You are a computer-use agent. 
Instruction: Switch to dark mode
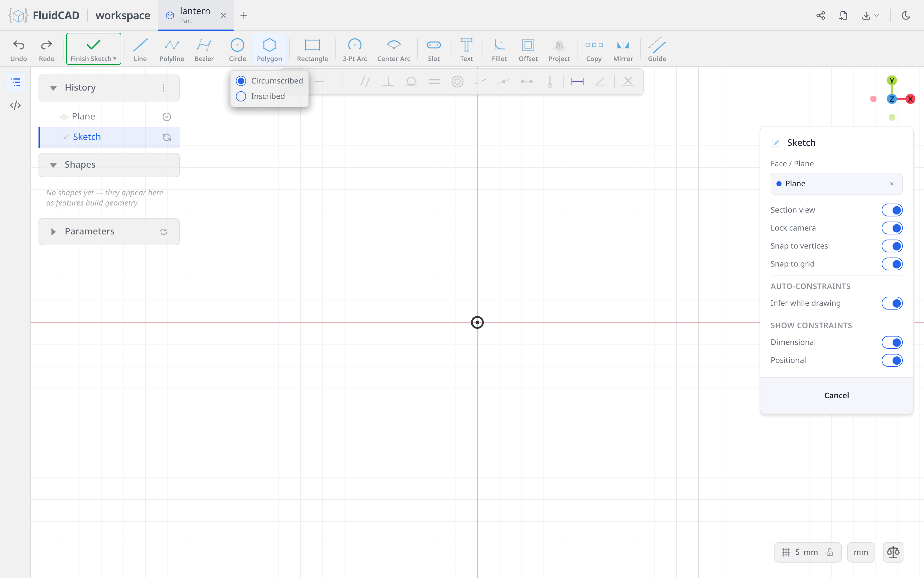tap(906, 15)
